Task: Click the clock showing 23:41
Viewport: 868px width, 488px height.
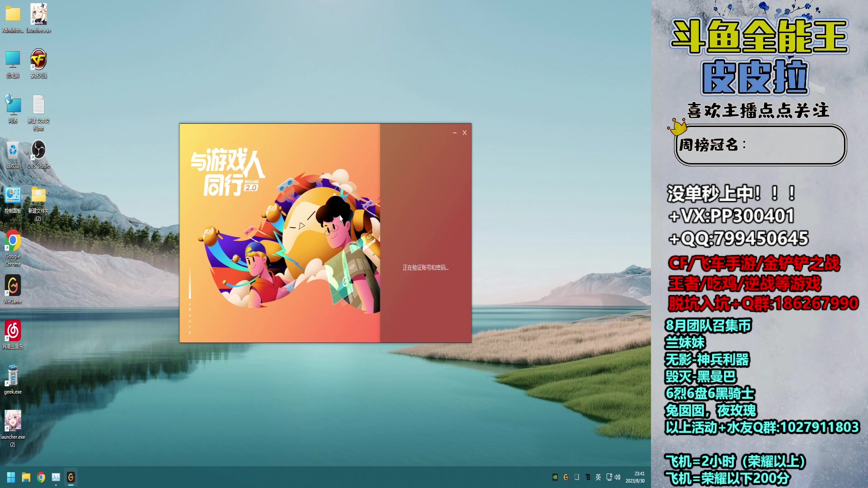Action: (x=635, y=477)
